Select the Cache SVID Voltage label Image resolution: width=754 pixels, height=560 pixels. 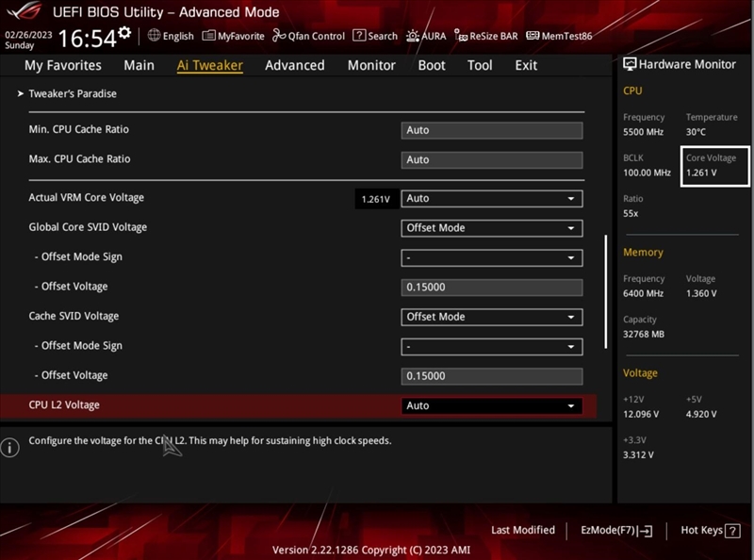pos(74,316)
